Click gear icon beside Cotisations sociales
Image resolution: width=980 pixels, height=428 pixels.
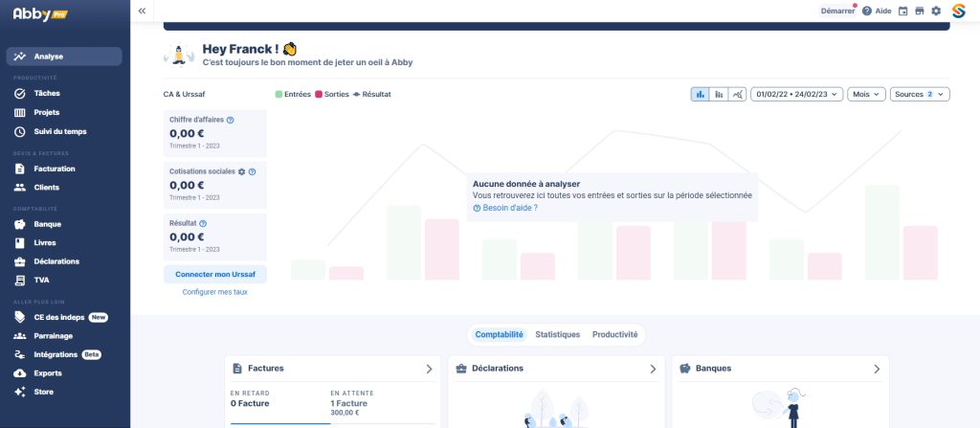[241, 171]
